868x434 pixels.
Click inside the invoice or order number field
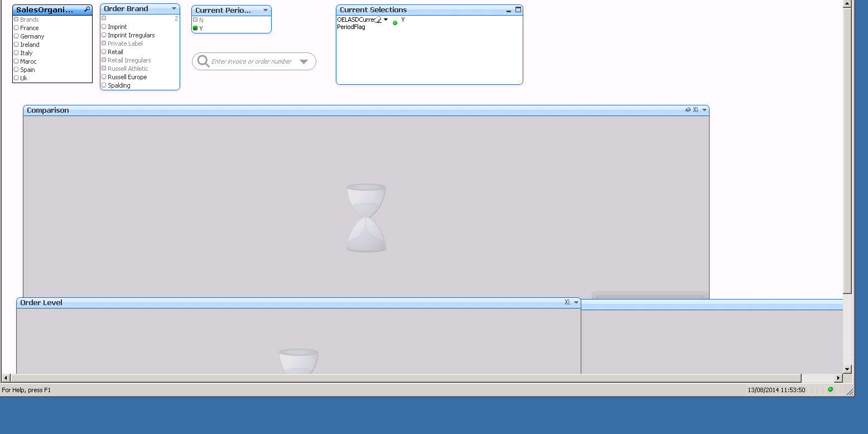252,61
